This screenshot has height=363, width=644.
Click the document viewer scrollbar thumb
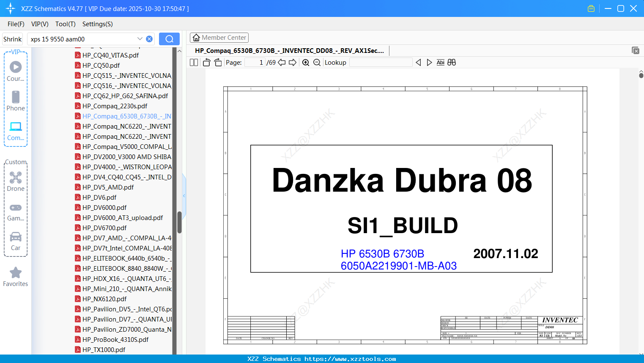(x=641, y=75)
